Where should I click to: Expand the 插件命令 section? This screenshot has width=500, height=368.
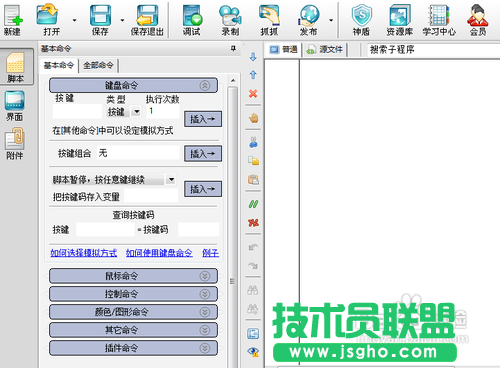click(205, 348)
